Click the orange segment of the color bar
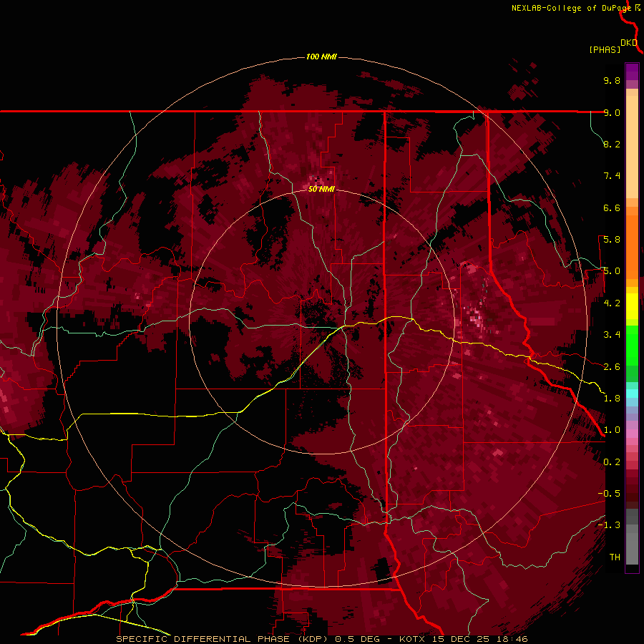 tap(632, 243)
